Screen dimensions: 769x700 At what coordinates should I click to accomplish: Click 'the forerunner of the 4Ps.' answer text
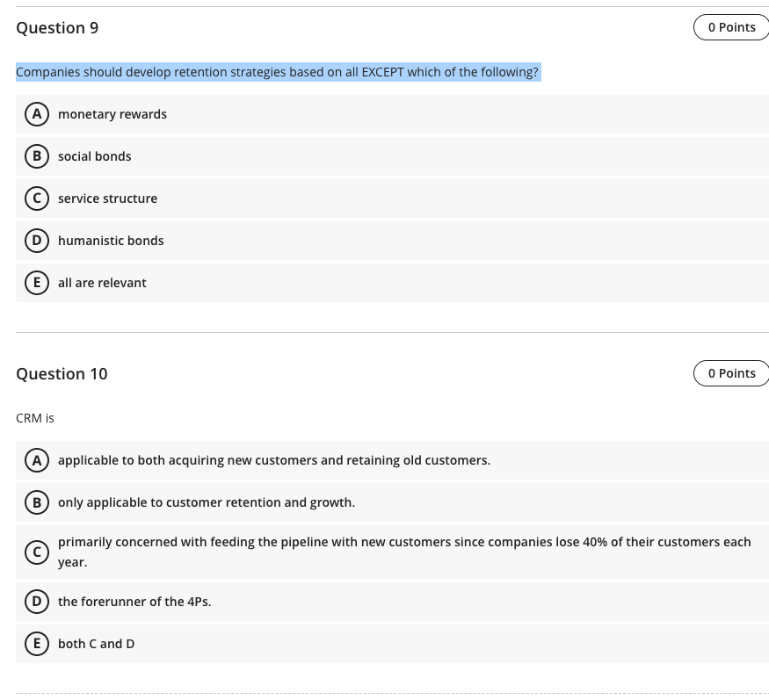click(x=134, y=602)
